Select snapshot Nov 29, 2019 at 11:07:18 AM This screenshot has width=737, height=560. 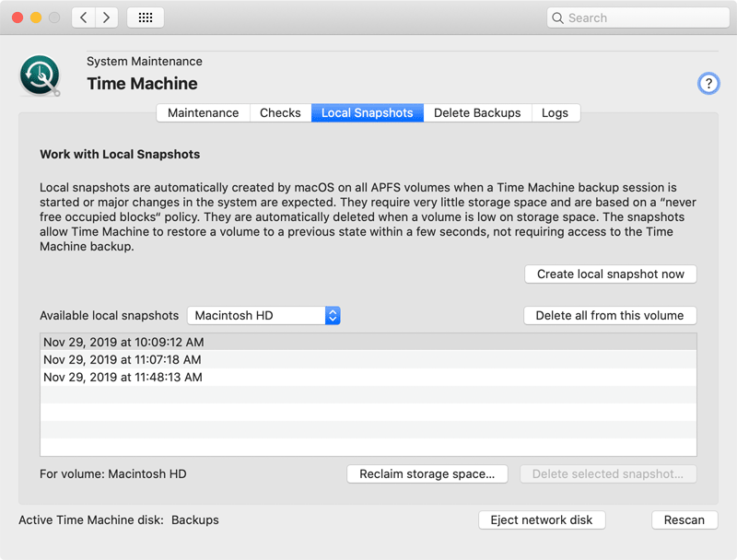(368, 359)
